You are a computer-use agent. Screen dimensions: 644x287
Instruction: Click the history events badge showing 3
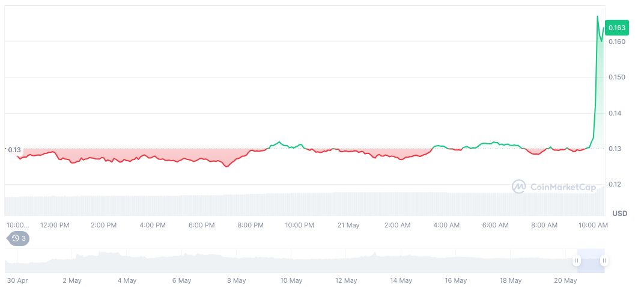click(18, 238)
